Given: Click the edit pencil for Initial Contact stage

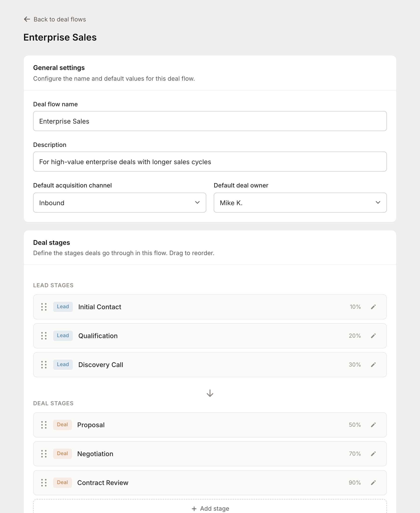Looking at the screenshot, I should (x=373, y=307).
